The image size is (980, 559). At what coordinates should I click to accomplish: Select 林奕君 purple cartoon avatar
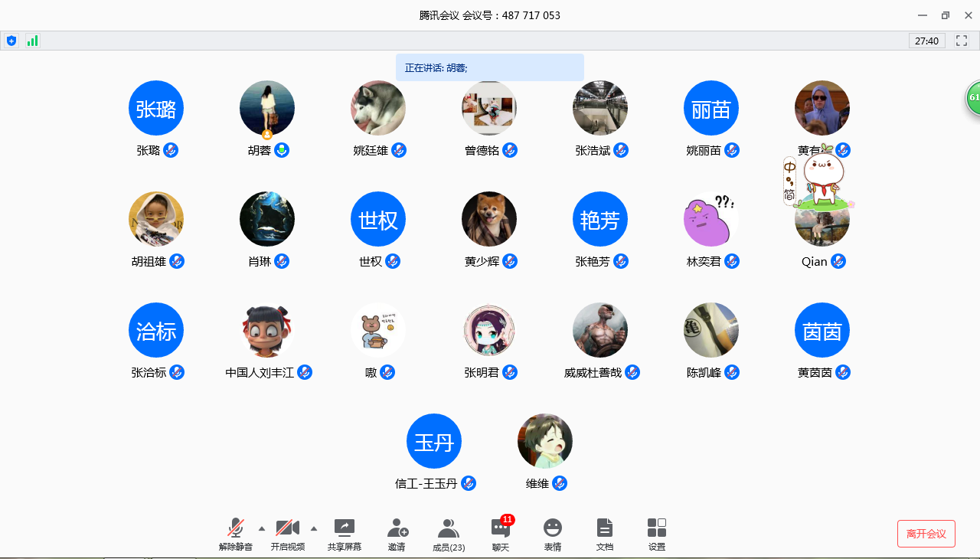pyautogui.click(x=711, y=219)
